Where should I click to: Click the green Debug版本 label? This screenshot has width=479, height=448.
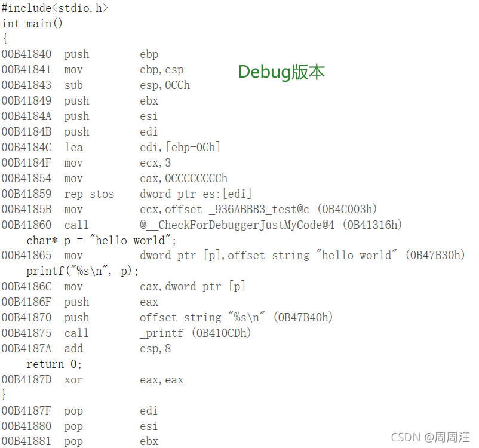pos(281,72)
